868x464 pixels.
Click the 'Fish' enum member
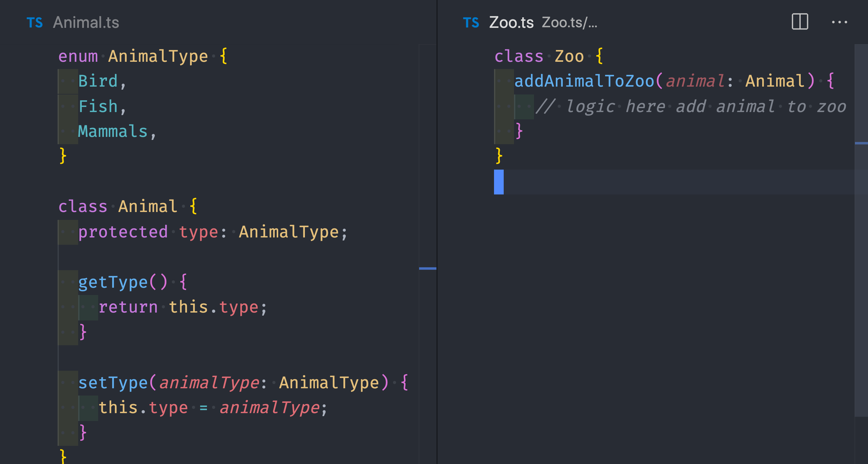98,106
